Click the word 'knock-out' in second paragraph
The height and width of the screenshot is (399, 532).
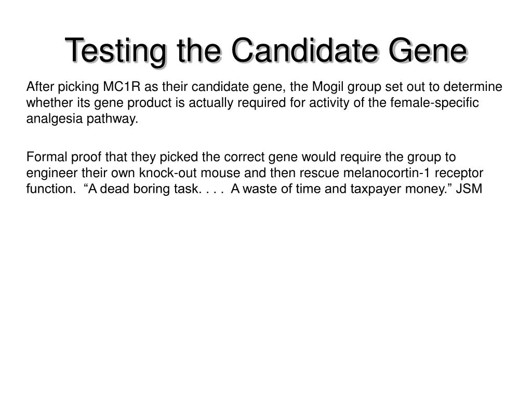pyautogui.click(x=168, y=173)
